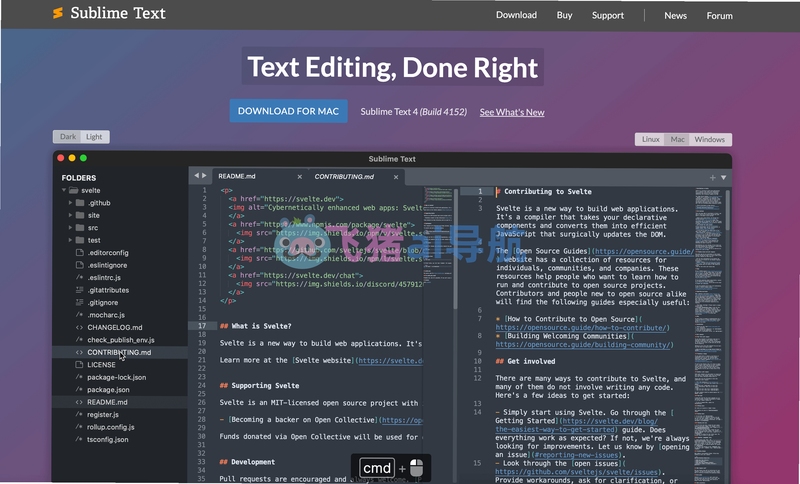Switch to the CONTRIBUTING.md tab
This screenshot has height=484, width=800.
click(344, 176)
